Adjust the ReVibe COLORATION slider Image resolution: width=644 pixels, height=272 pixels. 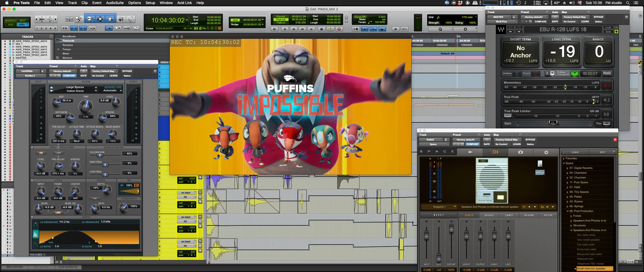100,155
